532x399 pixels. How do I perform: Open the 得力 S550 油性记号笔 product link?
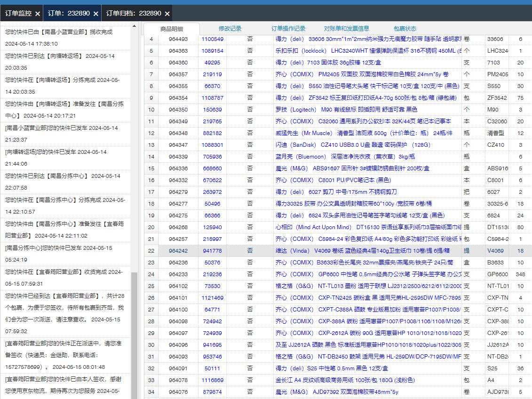pos(367,86)
